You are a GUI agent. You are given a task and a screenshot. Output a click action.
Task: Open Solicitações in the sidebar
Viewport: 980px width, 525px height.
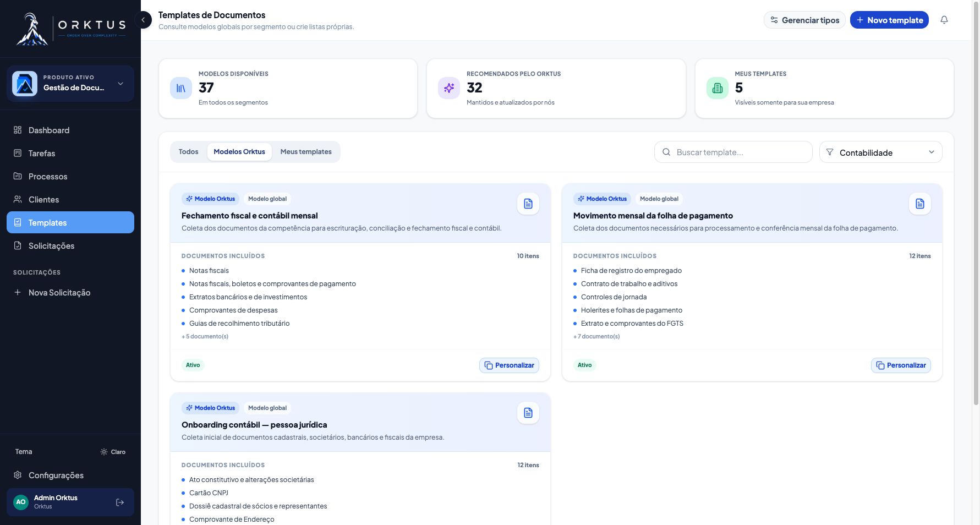[70, 245]
